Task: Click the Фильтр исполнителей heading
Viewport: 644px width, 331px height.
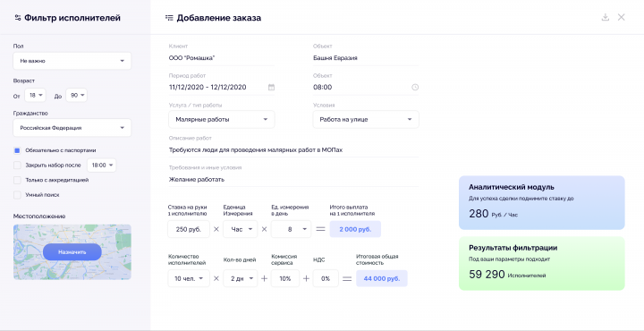Action: pos(72,18)
